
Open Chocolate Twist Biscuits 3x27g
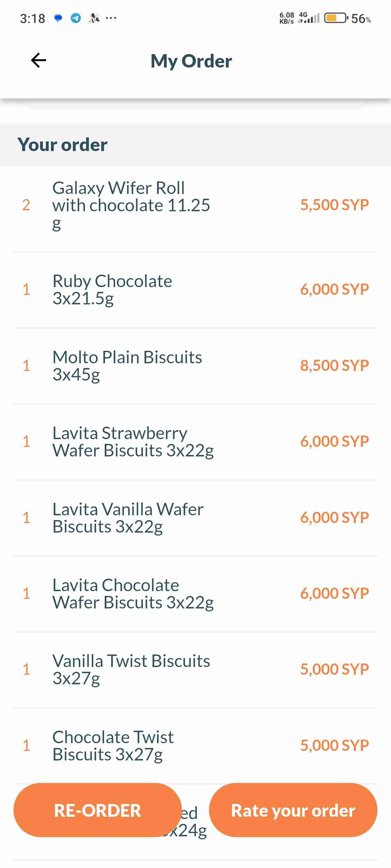(x=113, y=745)
